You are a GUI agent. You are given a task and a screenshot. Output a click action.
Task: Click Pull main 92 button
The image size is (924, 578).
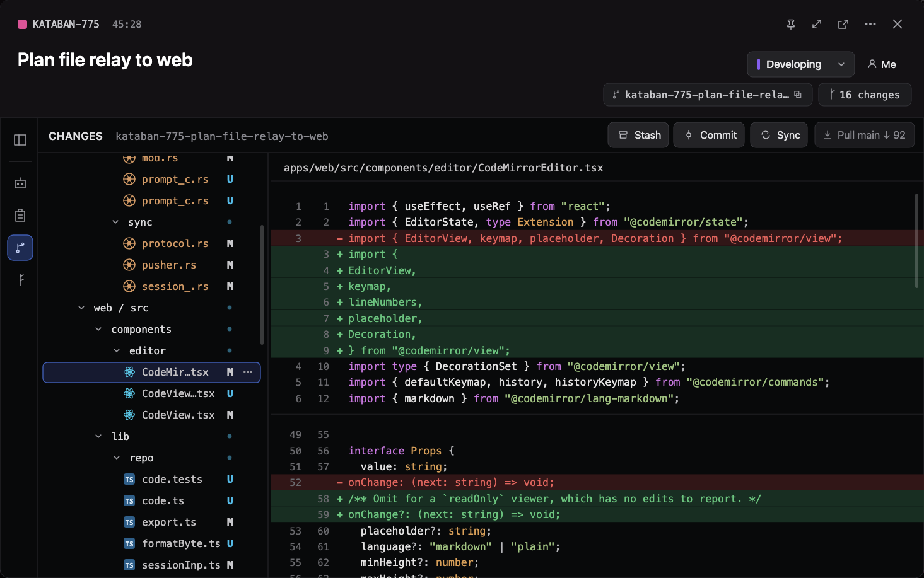pyautogui.click(x=865, y=135)
